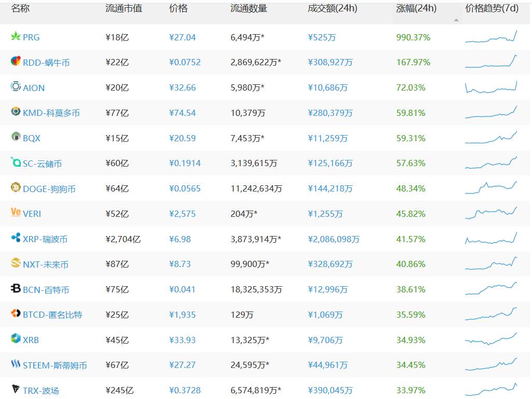Click the BCN Bytecoin logo icon
The height and width of the screenshot is (399, 532).
coord(16,288)
